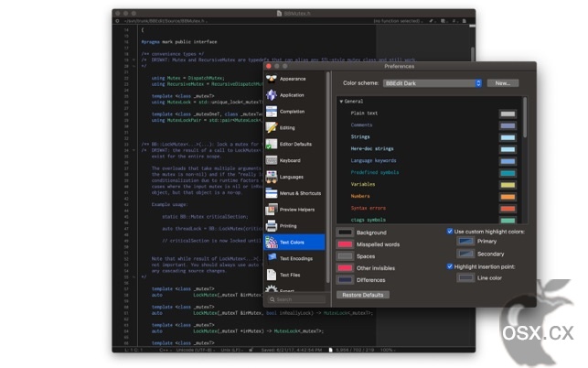The height and width of the screenshot is (368, 588).
Task: Select the Printing printer icon
Action: point(271,226)
